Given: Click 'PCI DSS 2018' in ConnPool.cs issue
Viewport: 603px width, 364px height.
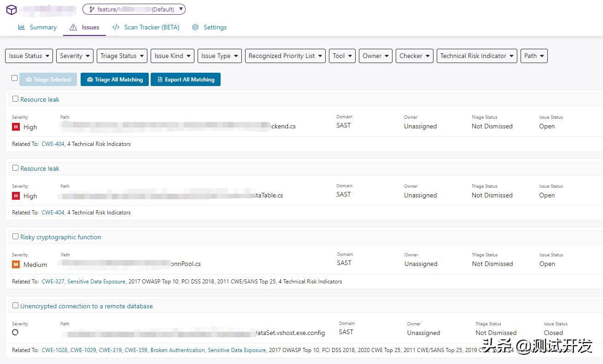Looking at the screenshot, I should 199,282.
